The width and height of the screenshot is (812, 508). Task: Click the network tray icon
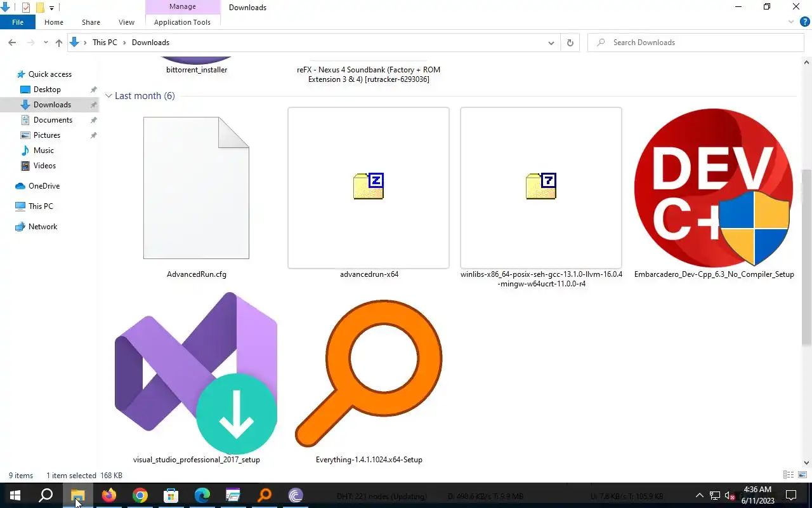click(x=715, y=495)
